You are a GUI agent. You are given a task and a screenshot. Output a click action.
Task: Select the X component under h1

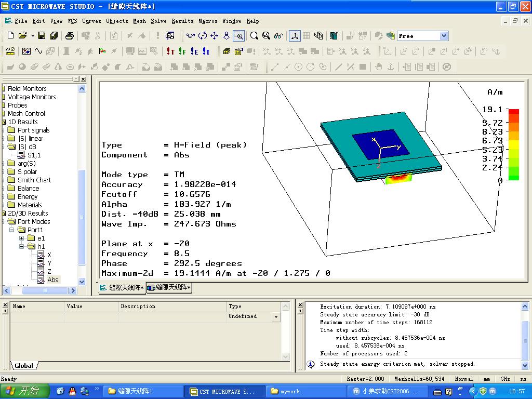coord(49,255)
